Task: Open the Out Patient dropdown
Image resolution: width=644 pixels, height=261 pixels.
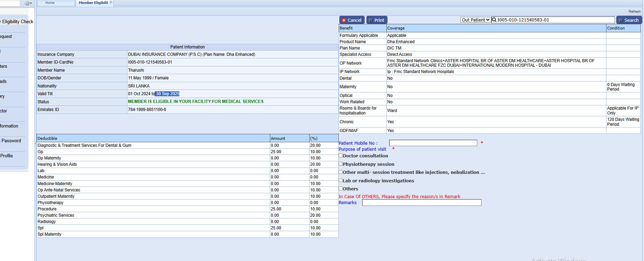Action: (476, 20)
